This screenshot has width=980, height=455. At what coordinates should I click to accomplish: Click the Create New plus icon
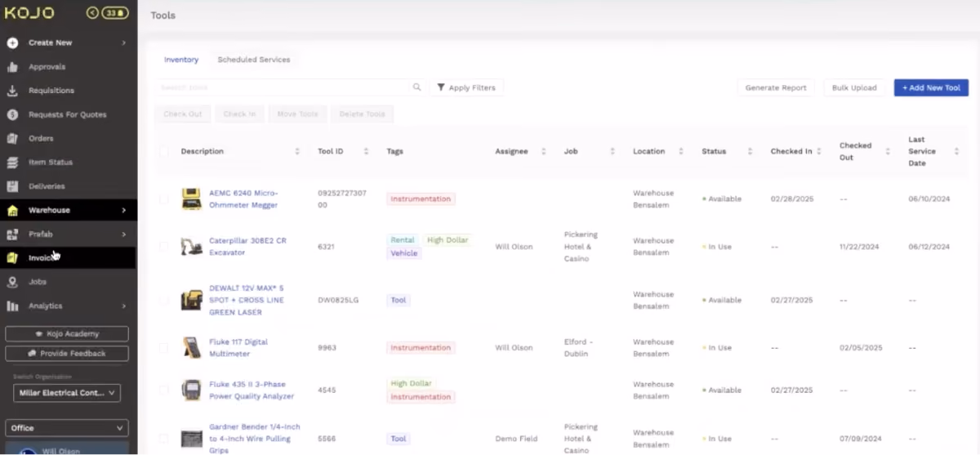pos(12,42)
